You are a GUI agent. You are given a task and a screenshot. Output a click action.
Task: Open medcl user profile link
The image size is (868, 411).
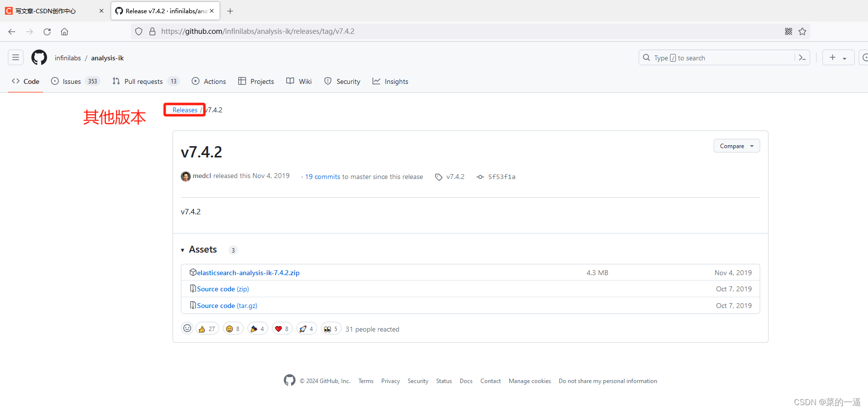(202, 176)
